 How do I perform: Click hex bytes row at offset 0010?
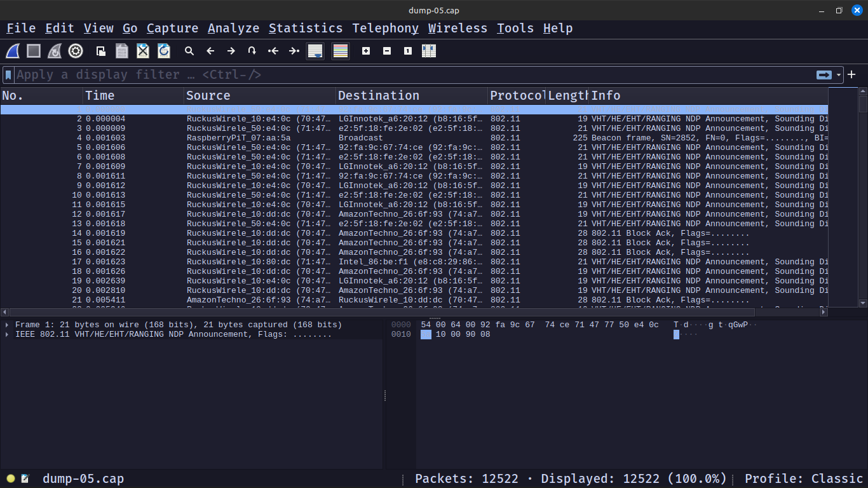[456, 334]
